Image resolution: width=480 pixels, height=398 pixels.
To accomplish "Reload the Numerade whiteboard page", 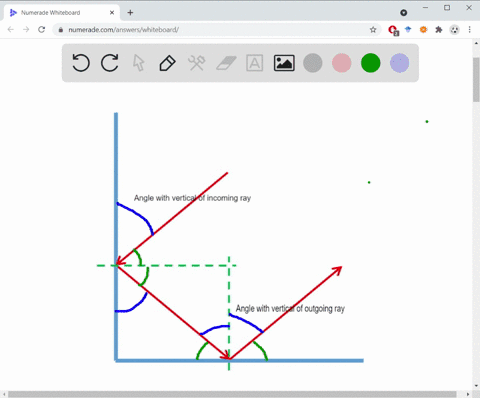I will pyautogui.click(x=41, y=30).
